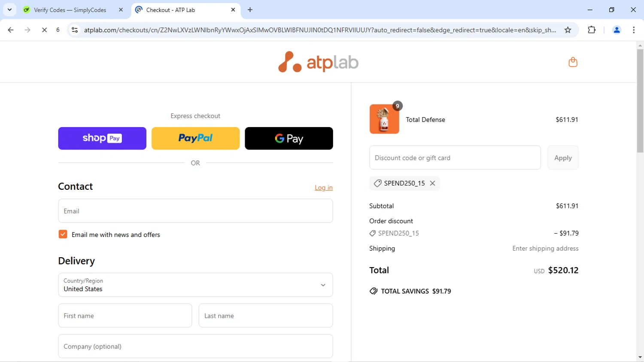Open the tab search dropdown arrow
This screenshot has height=362, width=644.
[9, 9]
